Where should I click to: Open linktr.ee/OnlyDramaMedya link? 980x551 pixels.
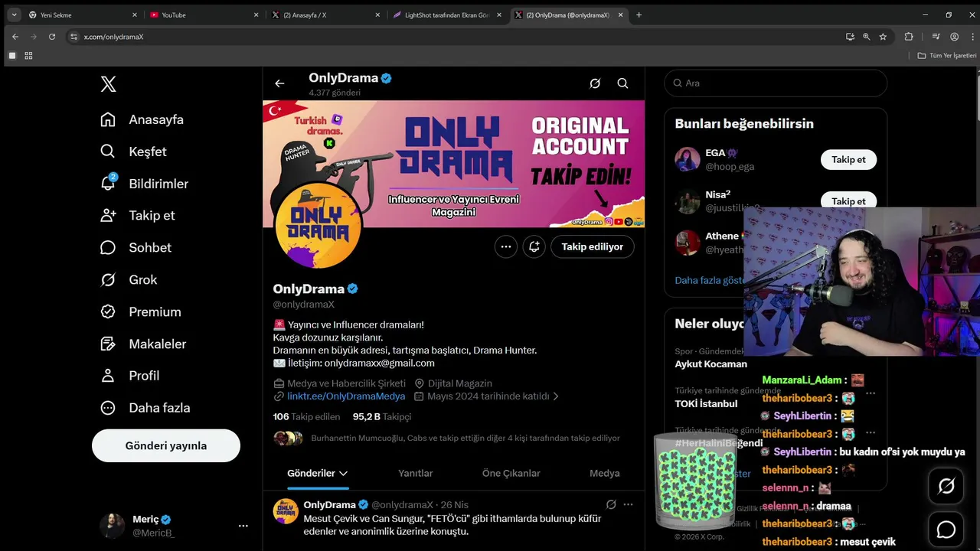pos(346,396)
